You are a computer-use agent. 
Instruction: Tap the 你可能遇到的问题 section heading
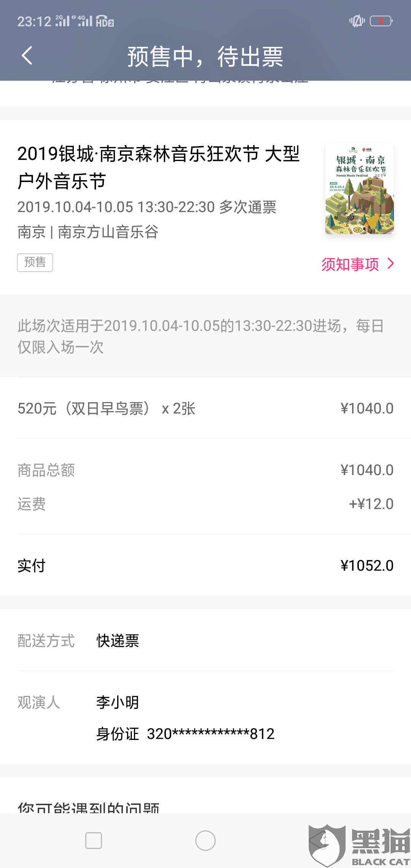(88, 807)
